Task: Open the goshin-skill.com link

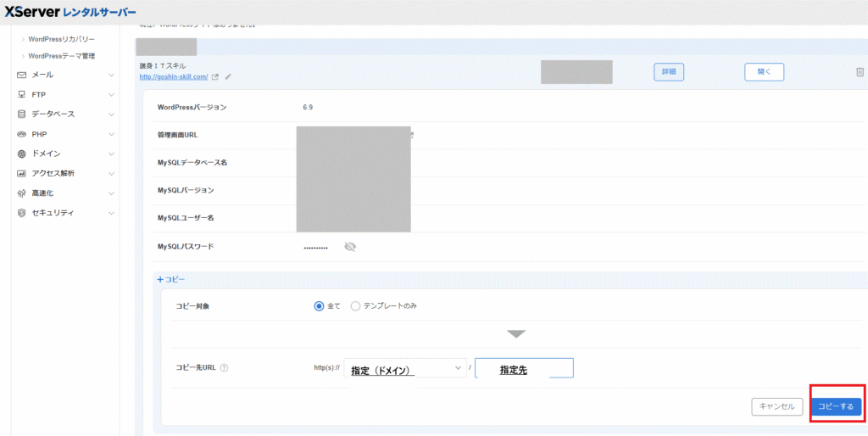Action: (174, 77)
